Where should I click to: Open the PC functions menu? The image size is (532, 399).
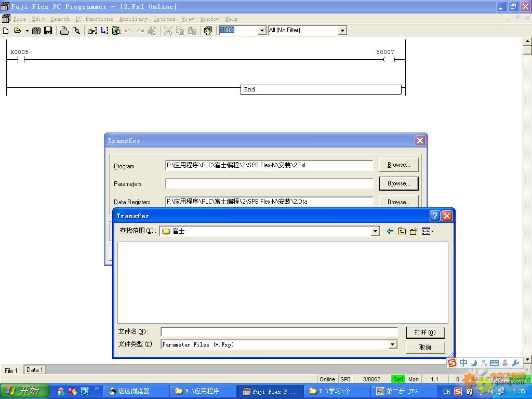pyautogui.click(x=94, y=19)
